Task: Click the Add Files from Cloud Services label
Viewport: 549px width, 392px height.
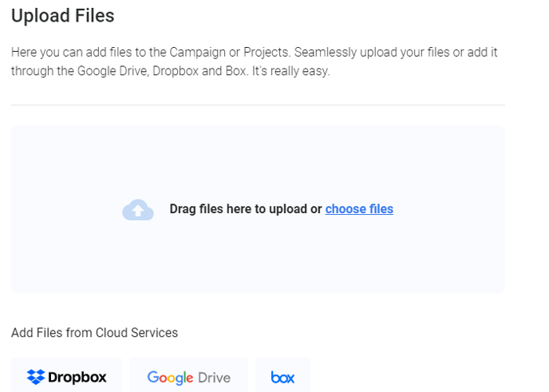Action: tap(94, 332)
